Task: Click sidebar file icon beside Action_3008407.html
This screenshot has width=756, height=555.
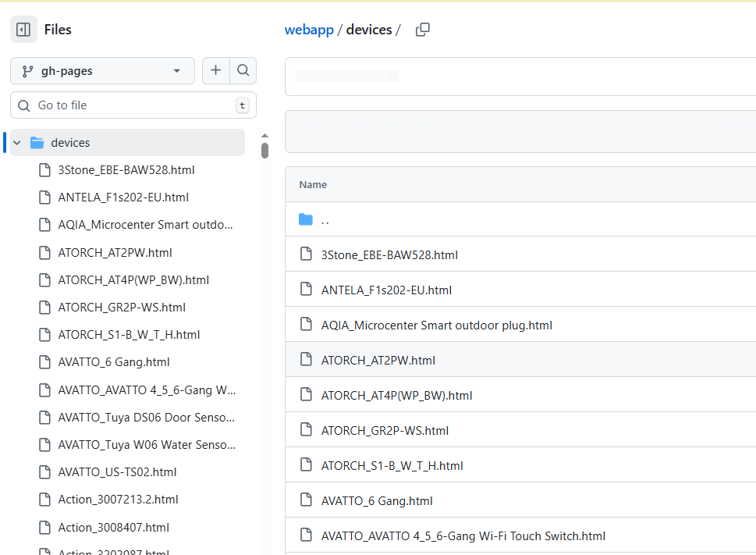Action: pos(44,528)
